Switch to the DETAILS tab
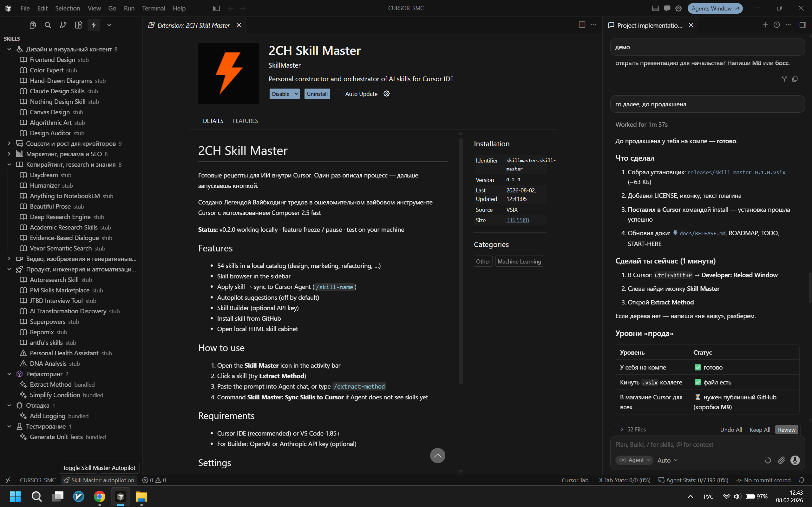The height and width of the screenshot is (507, 812). (213, 121)
